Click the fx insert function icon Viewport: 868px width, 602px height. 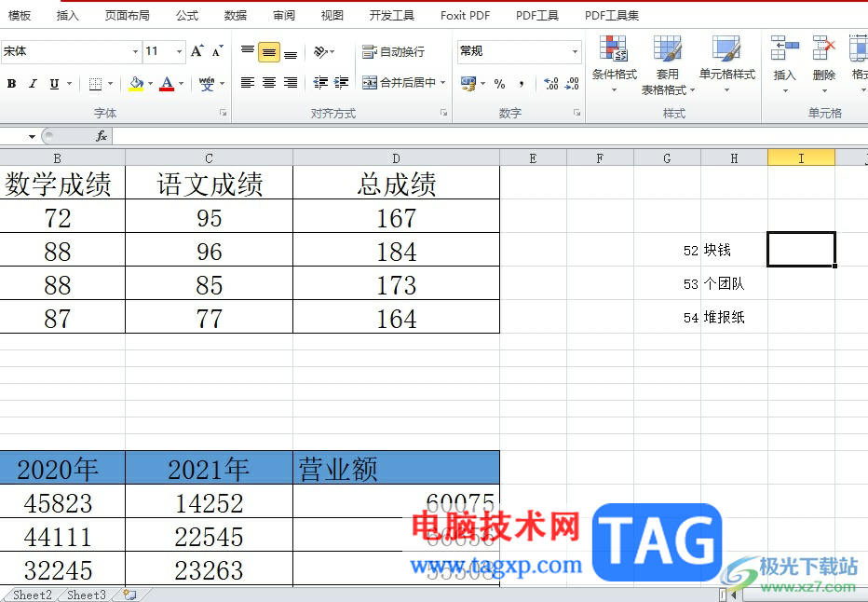tap(102, 136)
